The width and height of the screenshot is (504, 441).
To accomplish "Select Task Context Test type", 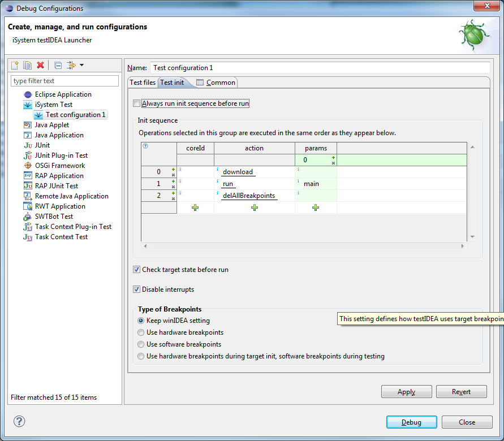I will [61, 237].
